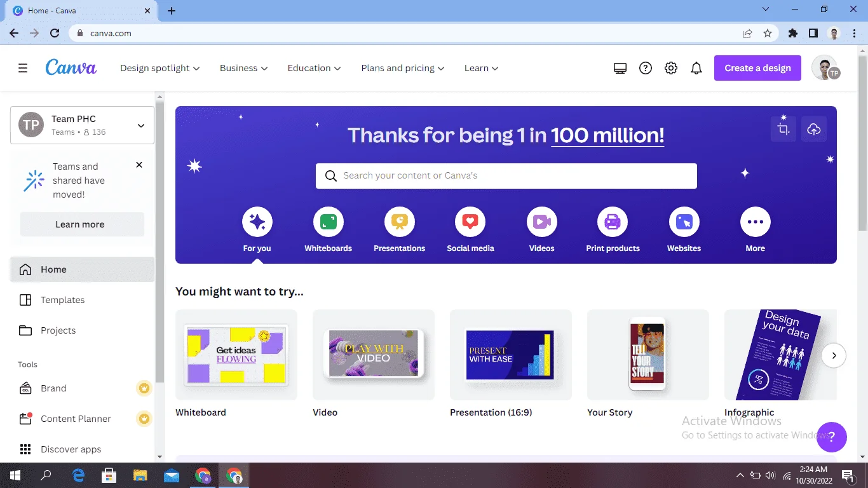
Task: Select the Social media category icon
Action: (470, 222)
